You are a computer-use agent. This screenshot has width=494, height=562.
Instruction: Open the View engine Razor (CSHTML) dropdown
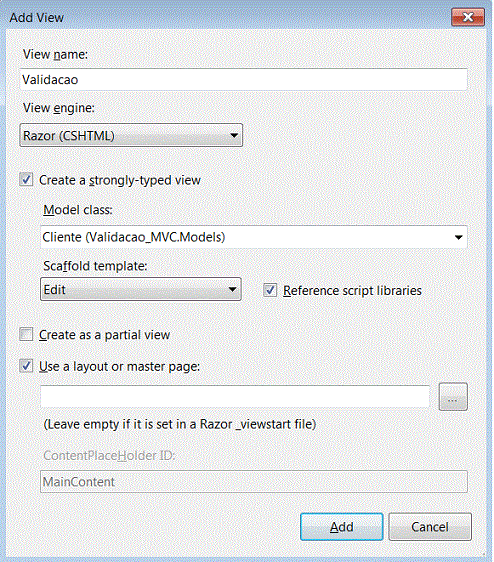tap(131, 135)
